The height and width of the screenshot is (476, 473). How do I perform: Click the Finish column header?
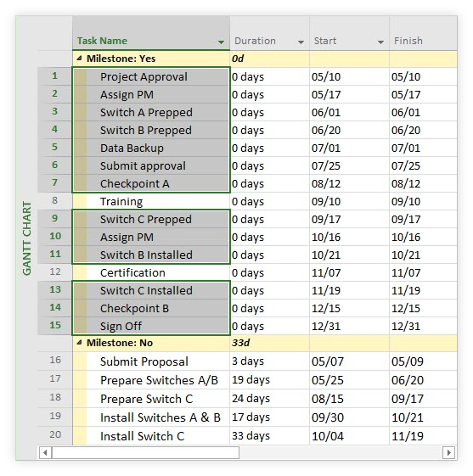pyautogui.click(x=423, y=33)
